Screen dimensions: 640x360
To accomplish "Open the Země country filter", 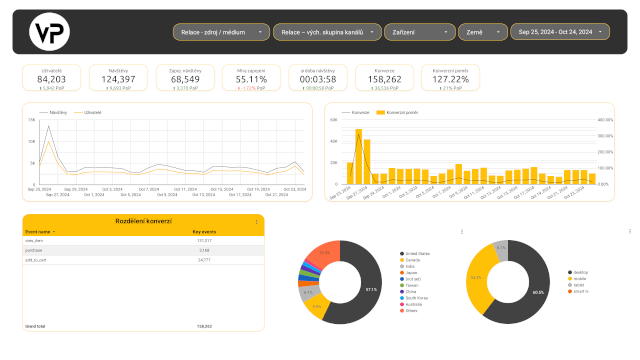I will click(483, 32).
